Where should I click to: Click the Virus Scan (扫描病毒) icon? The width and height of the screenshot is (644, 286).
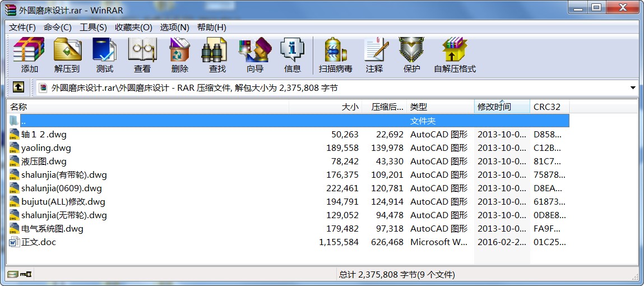(x=336, y=55)
